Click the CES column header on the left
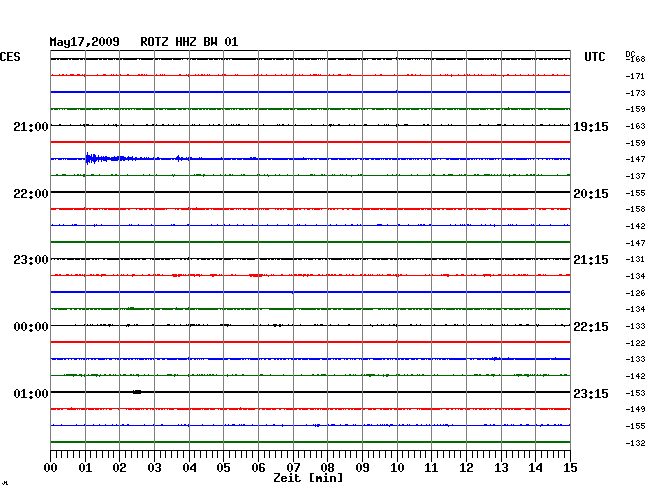 tap(10, 57)
